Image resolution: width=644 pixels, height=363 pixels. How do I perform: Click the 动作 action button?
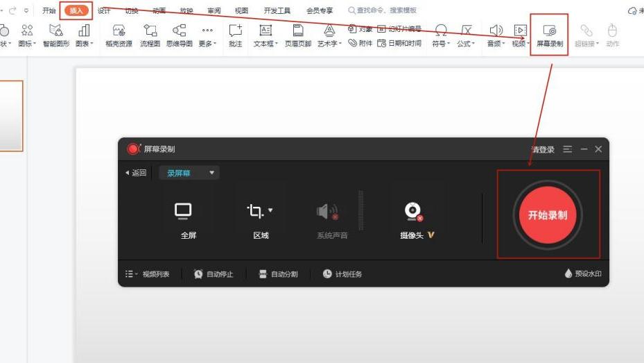coord(612,35)
